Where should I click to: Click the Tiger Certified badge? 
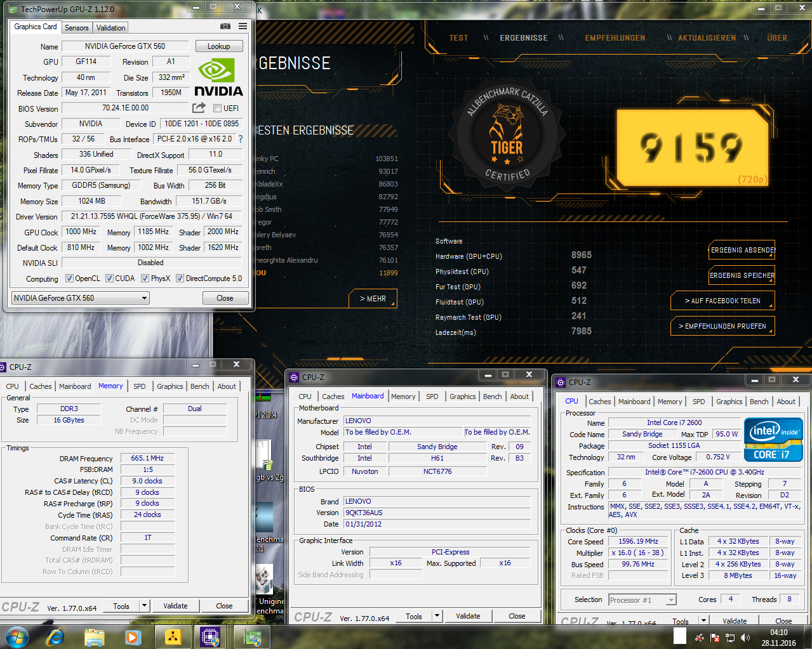point(507,136)
